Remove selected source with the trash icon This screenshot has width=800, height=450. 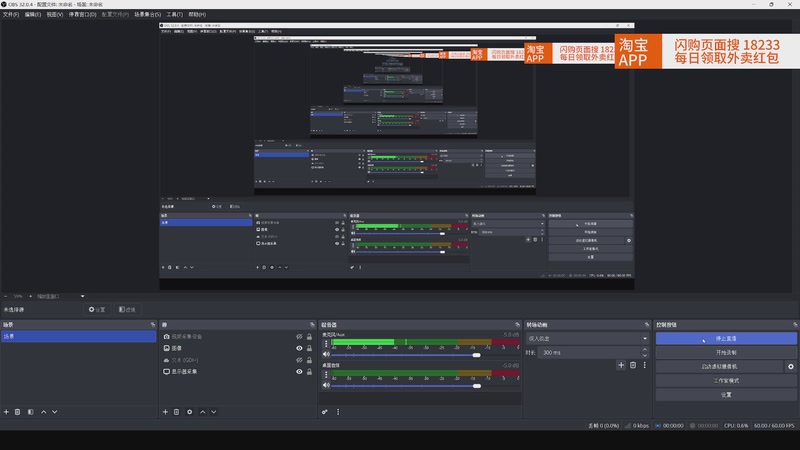(177, 412)
